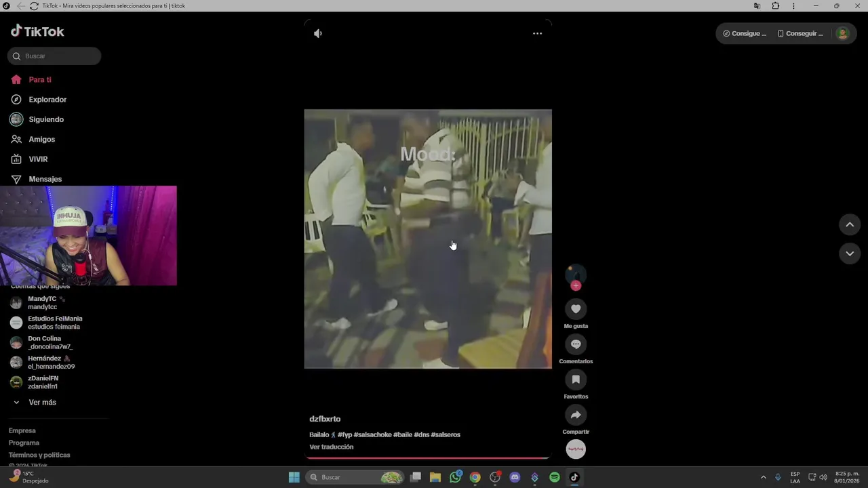Like the video with the heart icon
The image size is (868, 488).
coord(576,309)
